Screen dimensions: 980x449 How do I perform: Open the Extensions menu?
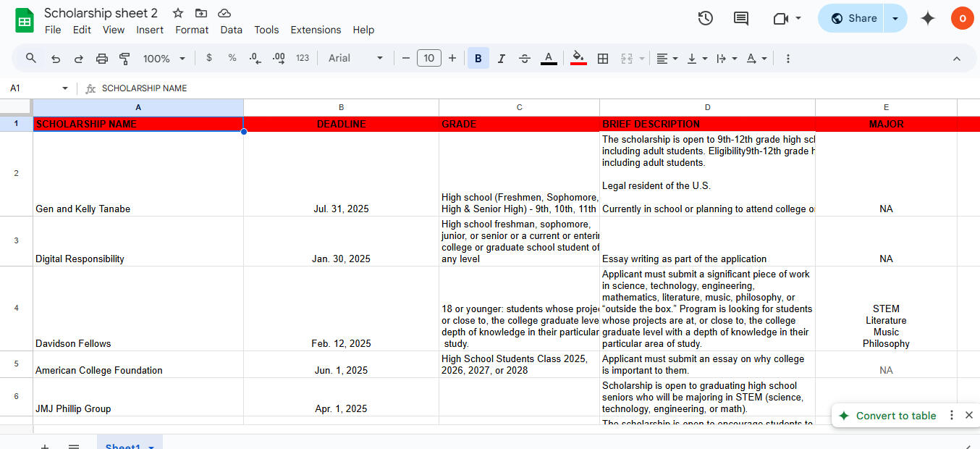316,30
